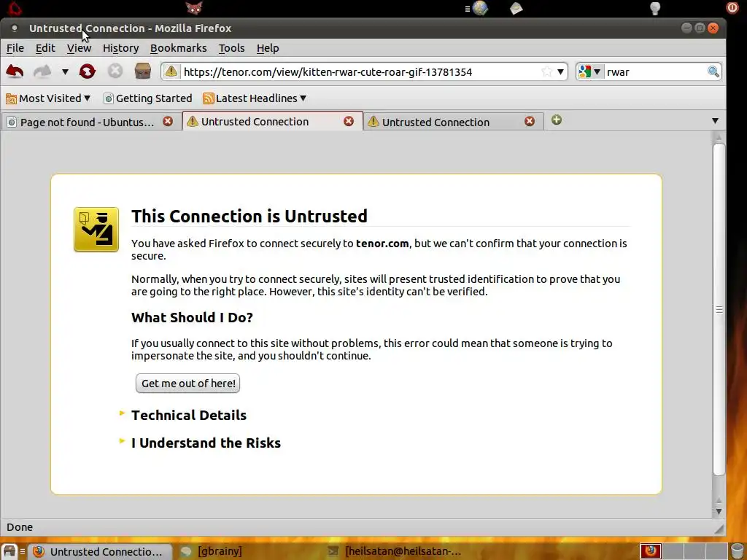Expand the Technical Details section
The width and height of the screenshot is (747, 560).
(189, 415)
